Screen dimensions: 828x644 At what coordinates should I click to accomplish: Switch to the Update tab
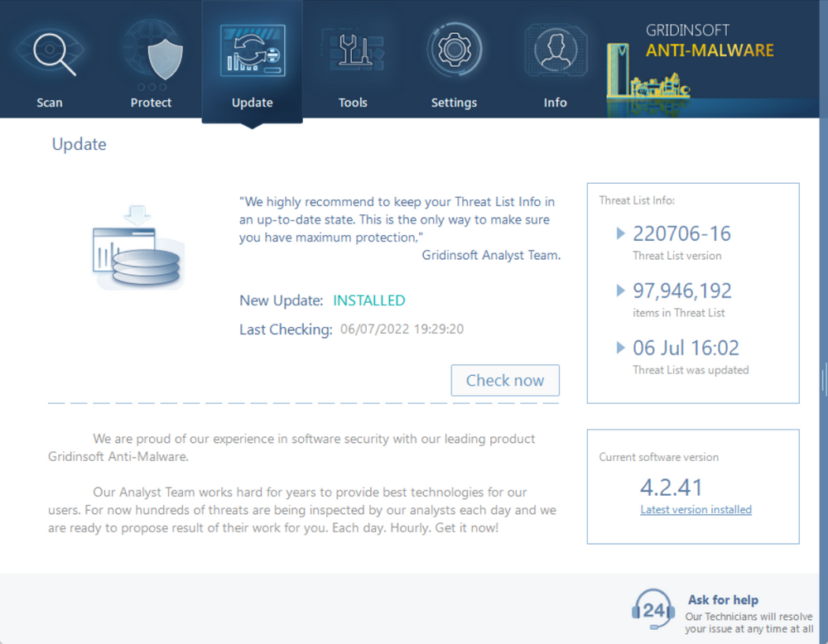[x=252, y=102]
